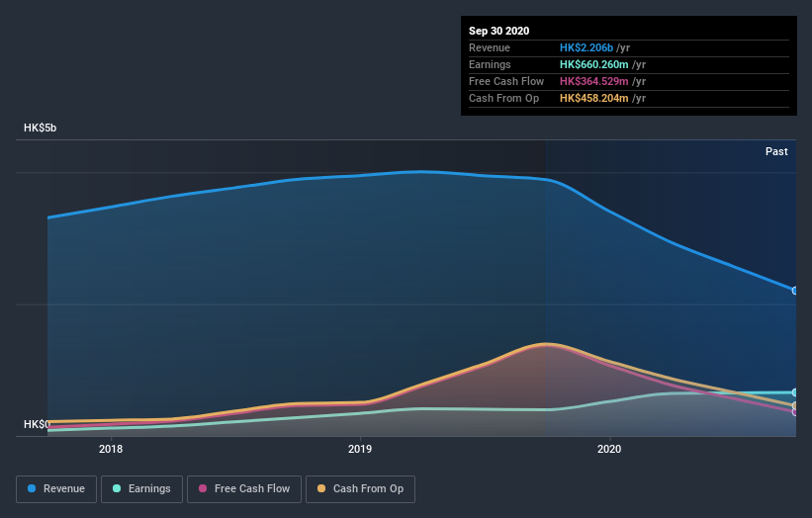Click the HK$0 y-axis label
Viewport: 812px width, 518px height.
37,424
